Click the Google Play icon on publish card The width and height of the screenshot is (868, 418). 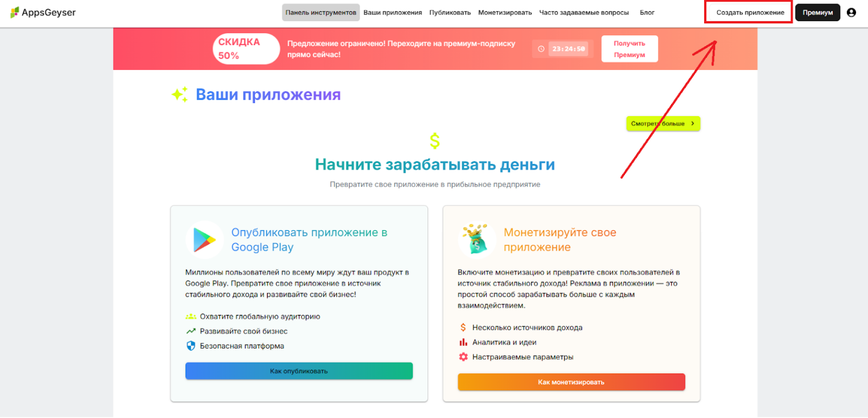point(204,240)
